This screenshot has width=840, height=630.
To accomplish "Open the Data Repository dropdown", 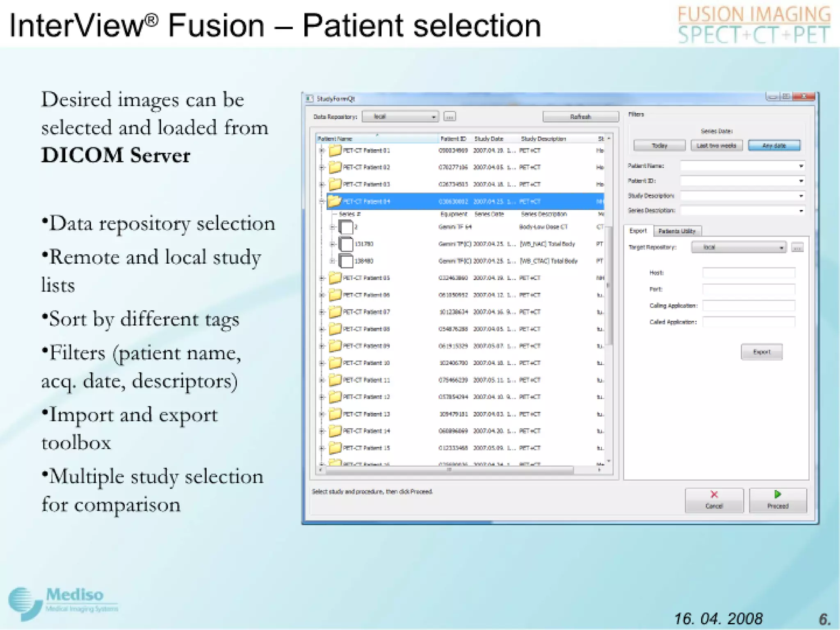I will click(400, 117).
